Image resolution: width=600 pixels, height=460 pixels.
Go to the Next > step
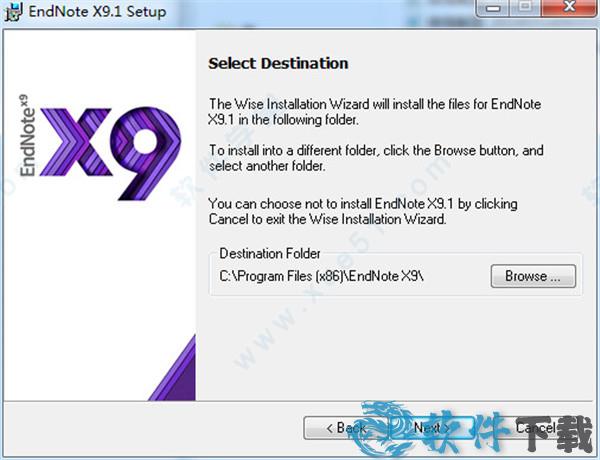(x=431, y=427)
